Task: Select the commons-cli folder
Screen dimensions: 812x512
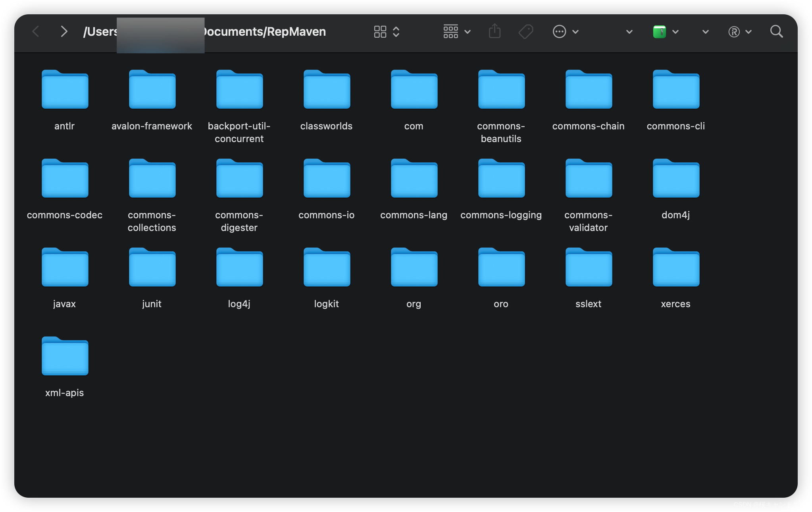Action: pyautogui.click(x=676, y=89)
